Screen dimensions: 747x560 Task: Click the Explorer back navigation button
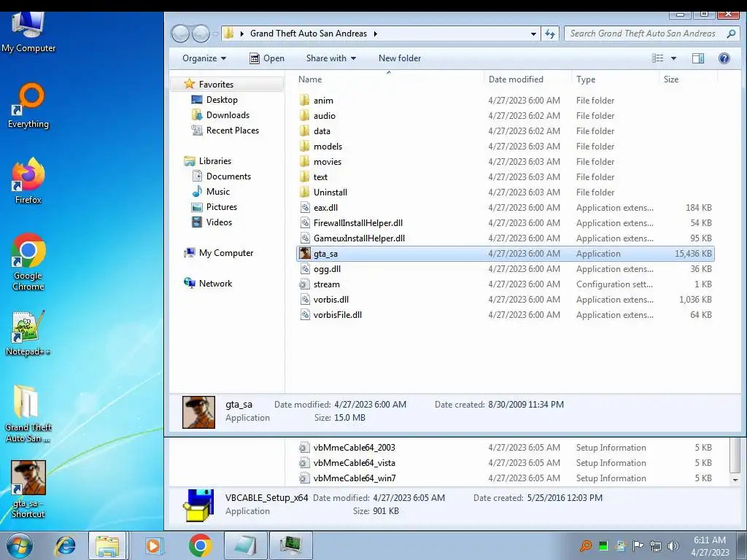pyautogui.click(x=181, y=34)
